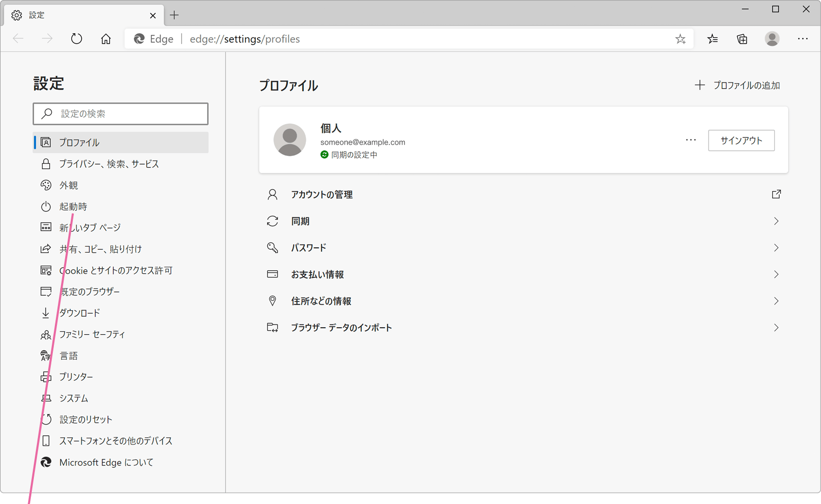Viewport: 821px width, 504px height.
Task: Click the browser back arrow
Action: pyautogui.click(x=18, y=39)
